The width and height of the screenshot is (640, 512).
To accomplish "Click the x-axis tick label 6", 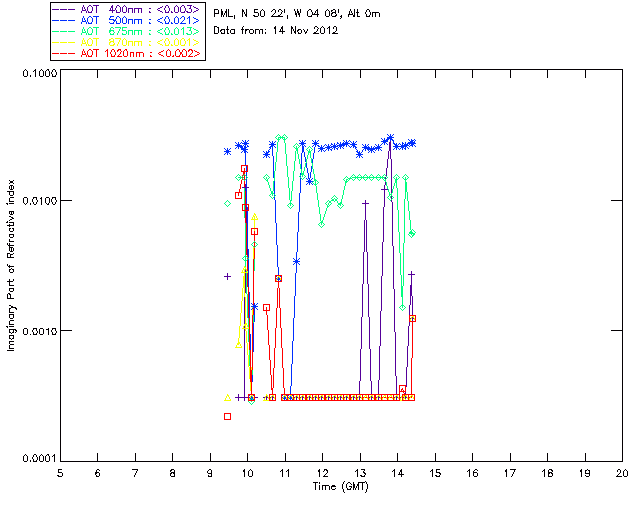I will (98, 473).
